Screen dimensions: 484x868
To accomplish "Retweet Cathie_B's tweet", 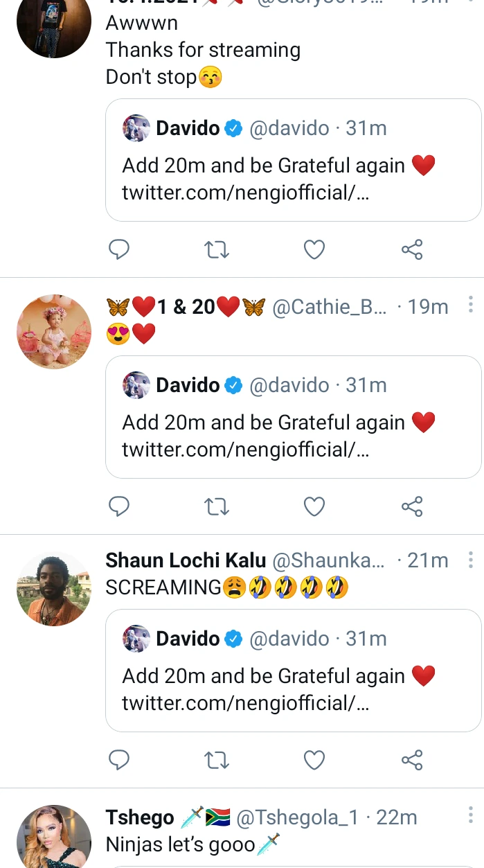I will pos(217,506).
